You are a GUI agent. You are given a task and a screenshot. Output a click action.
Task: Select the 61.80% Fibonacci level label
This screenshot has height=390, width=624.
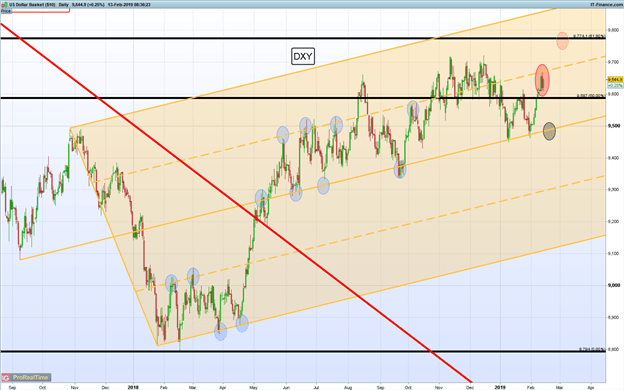tap(589, 36)
